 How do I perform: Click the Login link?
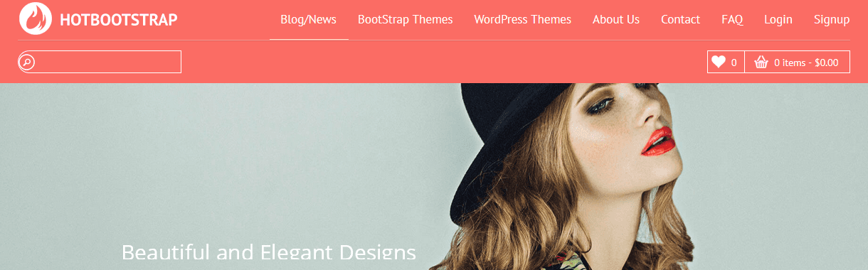[x=778, y=19]
